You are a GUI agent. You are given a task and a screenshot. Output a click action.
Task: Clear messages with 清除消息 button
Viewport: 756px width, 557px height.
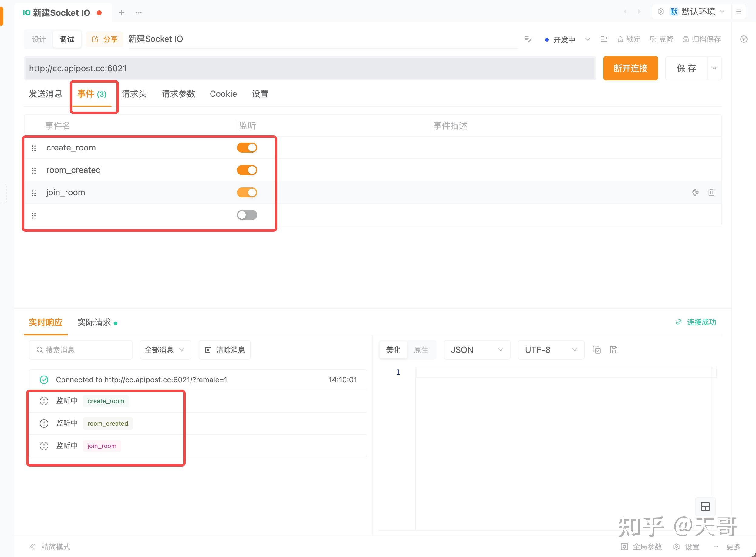click(x=224, y=350)
